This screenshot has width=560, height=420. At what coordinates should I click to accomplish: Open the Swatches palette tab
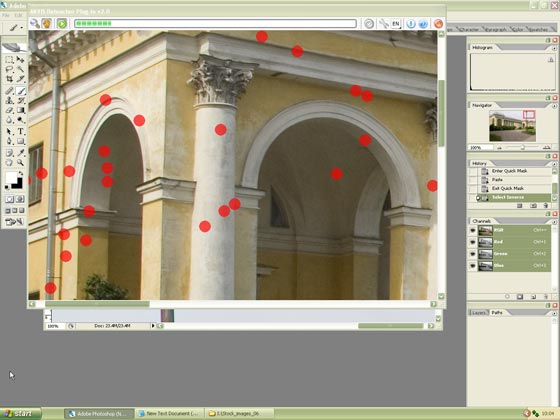click(x=539, y=30)
